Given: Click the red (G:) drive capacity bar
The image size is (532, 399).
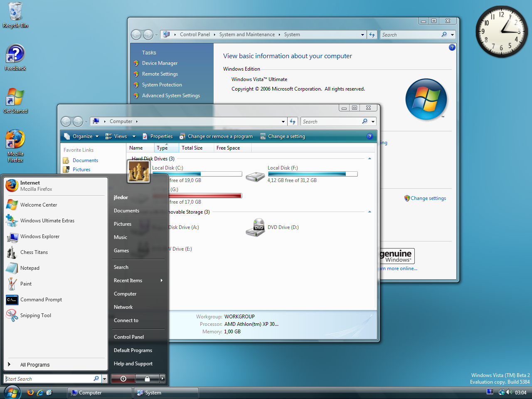Looking at the screenshot, I should (197, 196).
